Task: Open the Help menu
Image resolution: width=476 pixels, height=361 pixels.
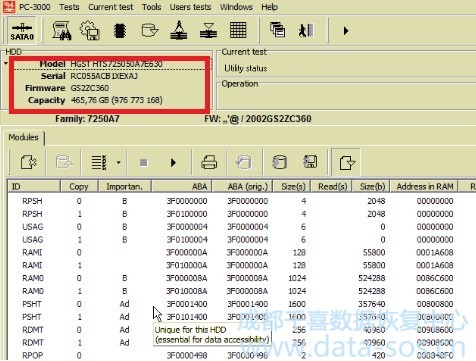Action: click(x=269, y=7)
